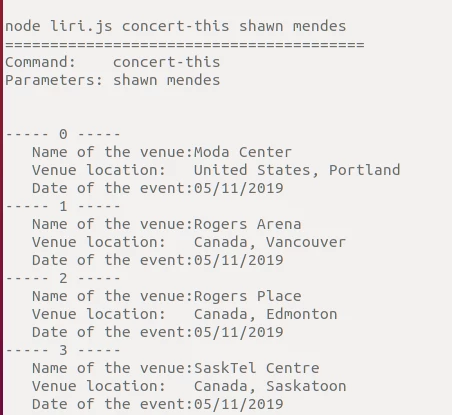Image resolution: width=452 pixels, height=415 pixels.
Task: Click the event date under SaskTel Centre
Action: [239, 404]
